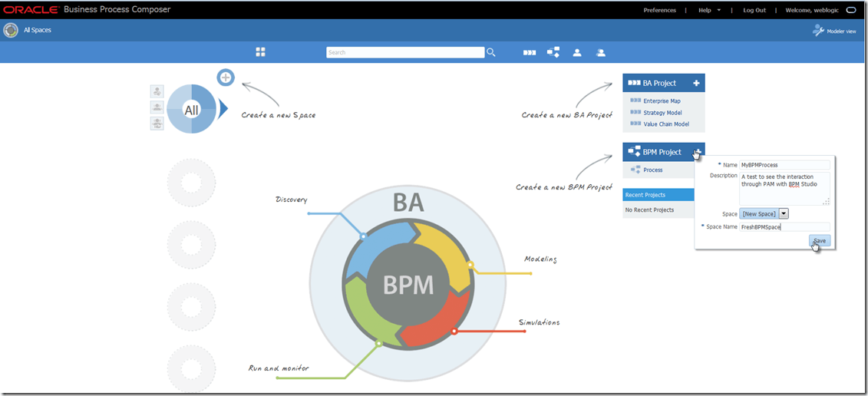Open the BA projects toolbar icon

pyautogui.click(x=530, y=53)
